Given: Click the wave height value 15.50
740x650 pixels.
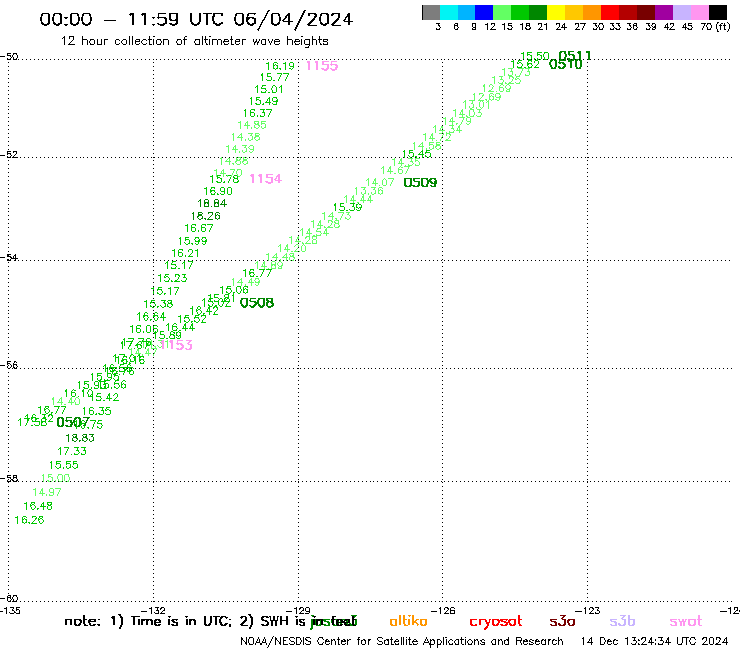Looking at the screenshot, I should [535, 56].
